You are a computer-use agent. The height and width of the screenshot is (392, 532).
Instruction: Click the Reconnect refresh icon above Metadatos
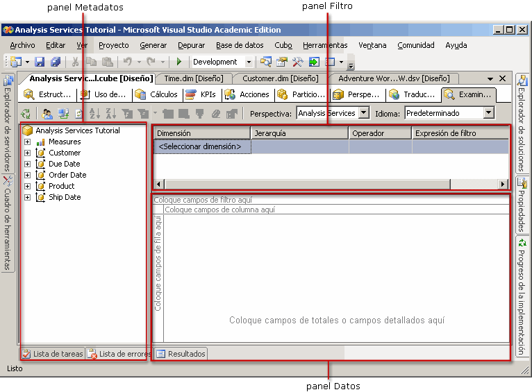[26, 113]
